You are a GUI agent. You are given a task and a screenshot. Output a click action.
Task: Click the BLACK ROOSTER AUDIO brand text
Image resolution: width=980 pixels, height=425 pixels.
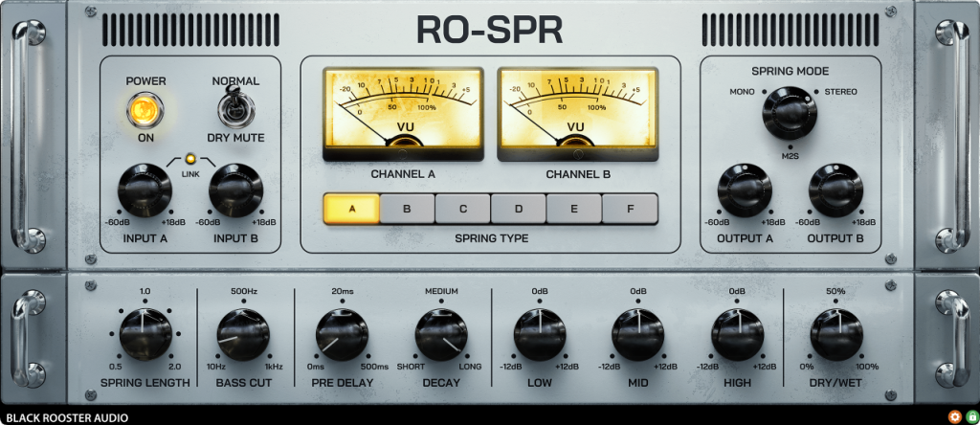click(x=68, y=417)
